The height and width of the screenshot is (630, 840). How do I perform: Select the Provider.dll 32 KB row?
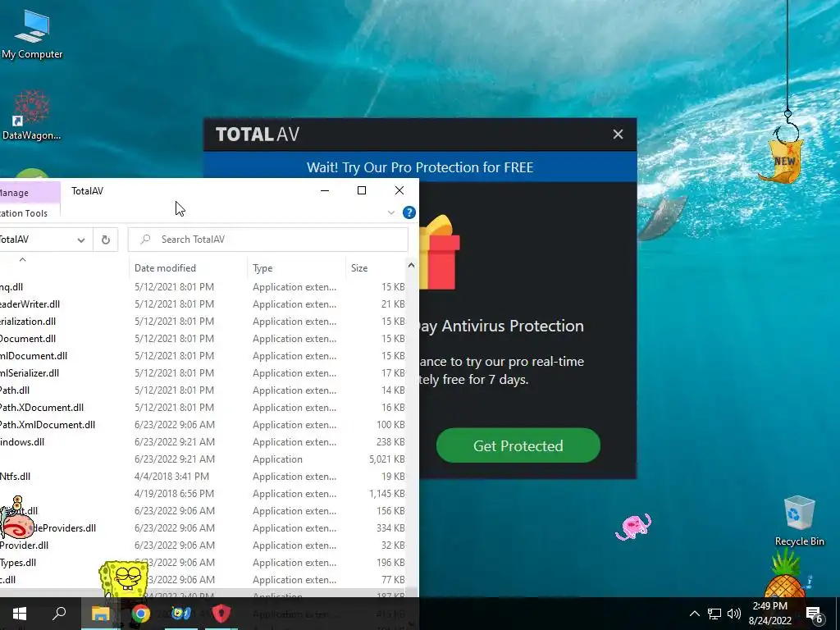click(x=203, y=546)
